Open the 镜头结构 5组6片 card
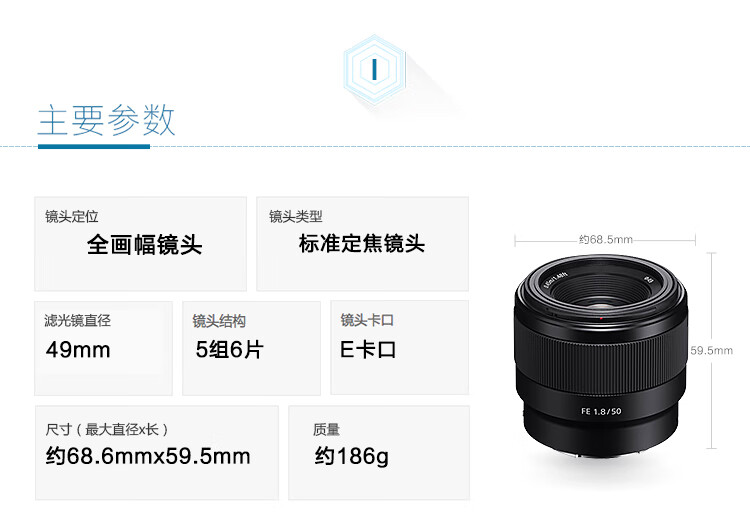750x521 pixels. tap(252, 348)
